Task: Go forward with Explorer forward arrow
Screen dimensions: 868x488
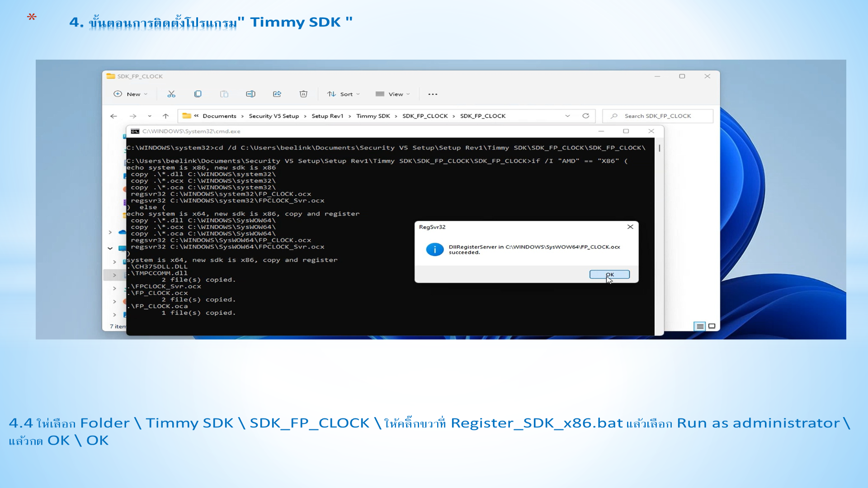Action: pyautogui.click(x=133, y=116)
